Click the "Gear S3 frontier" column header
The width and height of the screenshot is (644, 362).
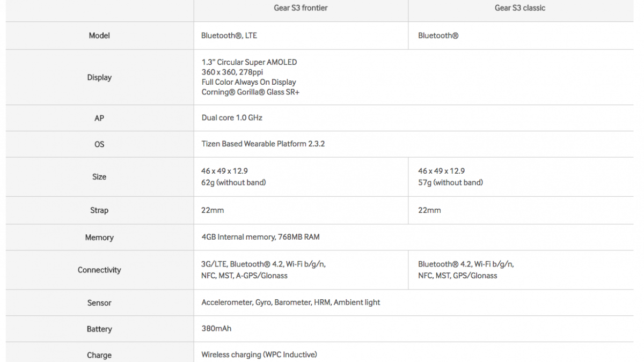pos(301,8)
